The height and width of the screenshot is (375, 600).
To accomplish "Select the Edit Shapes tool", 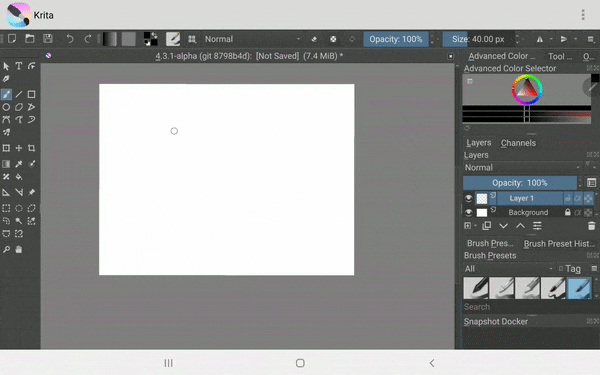I will [x=31, y=66].
